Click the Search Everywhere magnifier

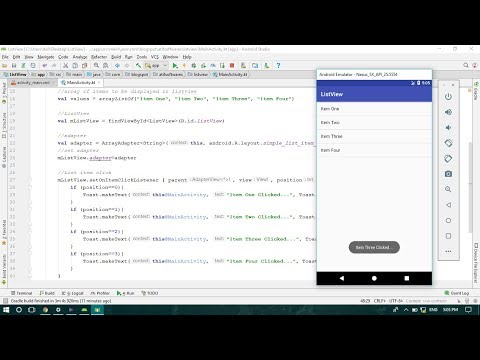pyautogui.click(x=466, y=65)
